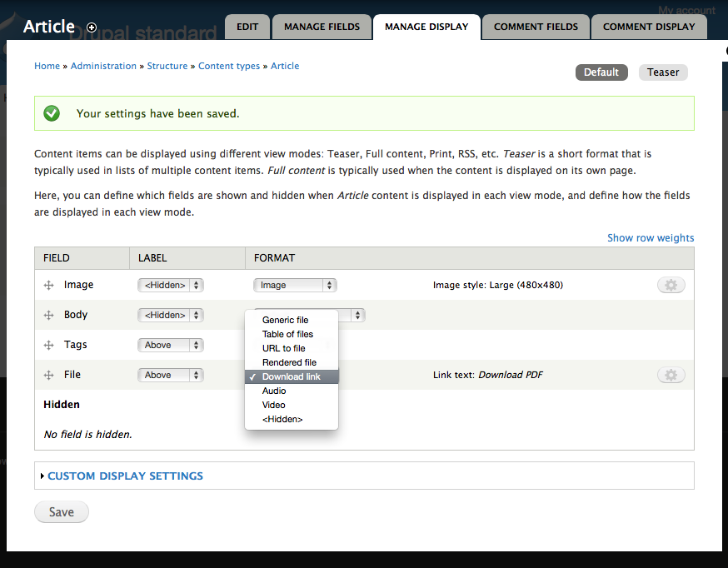Click the drag handle for Image row
This screenshot has width=728, height=568.
[x=48, y=286]
